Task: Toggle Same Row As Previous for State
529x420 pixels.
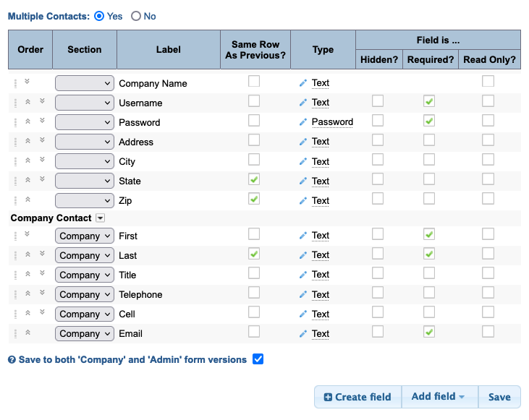Action: tap(254, 179)
